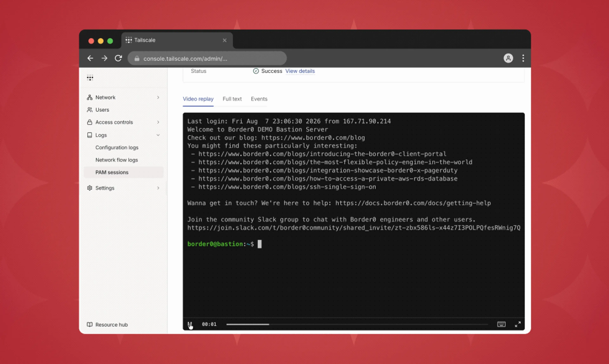Open the browser profile avatar
The width and height of the screenshot is (609, 364).
pyautogui.click(x=508, y=58)
